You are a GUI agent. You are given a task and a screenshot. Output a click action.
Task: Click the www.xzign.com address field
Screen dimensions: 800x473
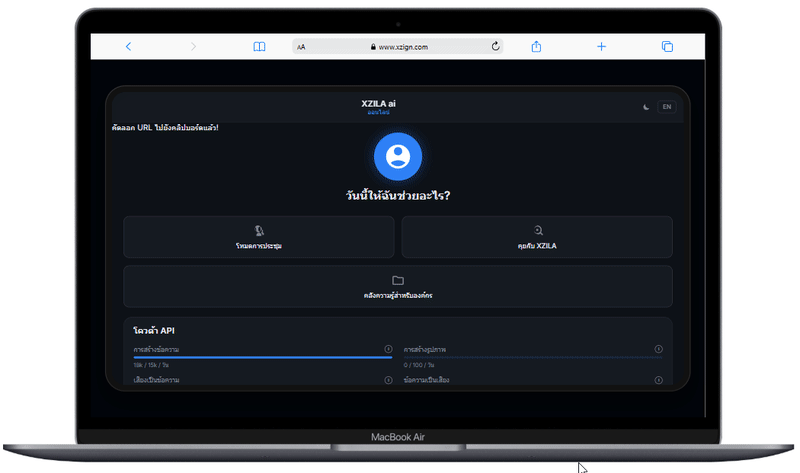click(x=398, y=46)
